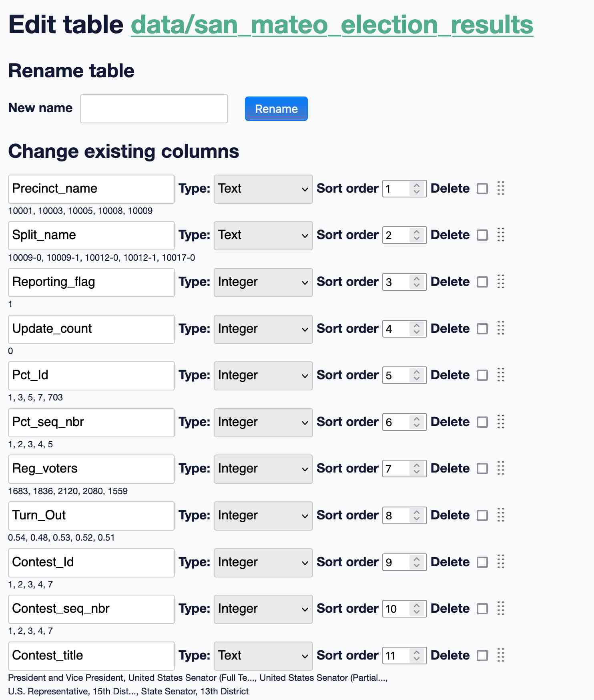
Task: Expand the Type selector for Pct_Id
Action: pos(263,376)
